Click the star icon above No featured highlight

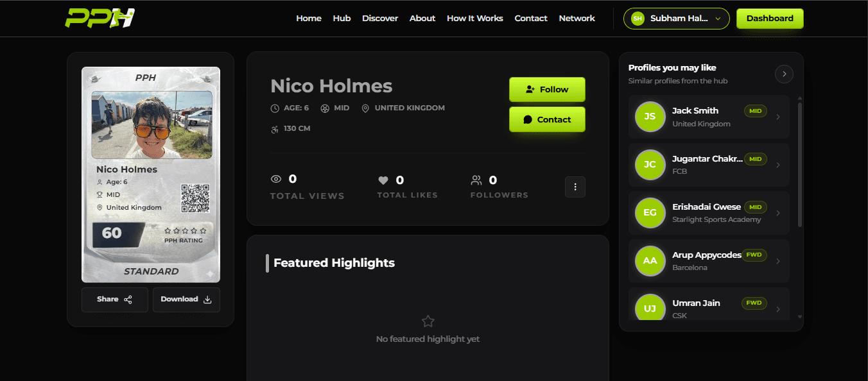click(428, 321)
